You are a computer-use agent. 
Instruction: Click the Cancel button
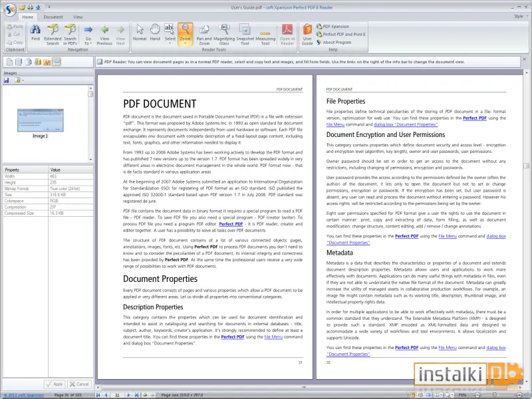tap(79, 384)
